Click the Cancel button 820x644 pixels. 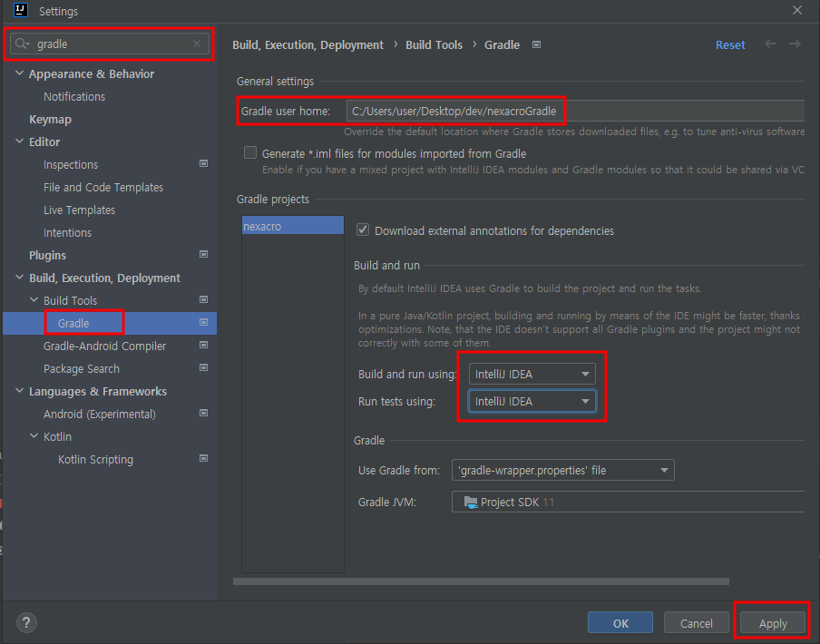coord(696,622)
